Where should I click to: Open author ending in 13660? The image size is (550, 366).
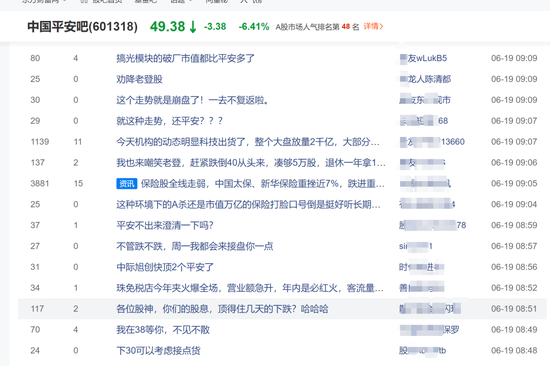click(432, 142)
